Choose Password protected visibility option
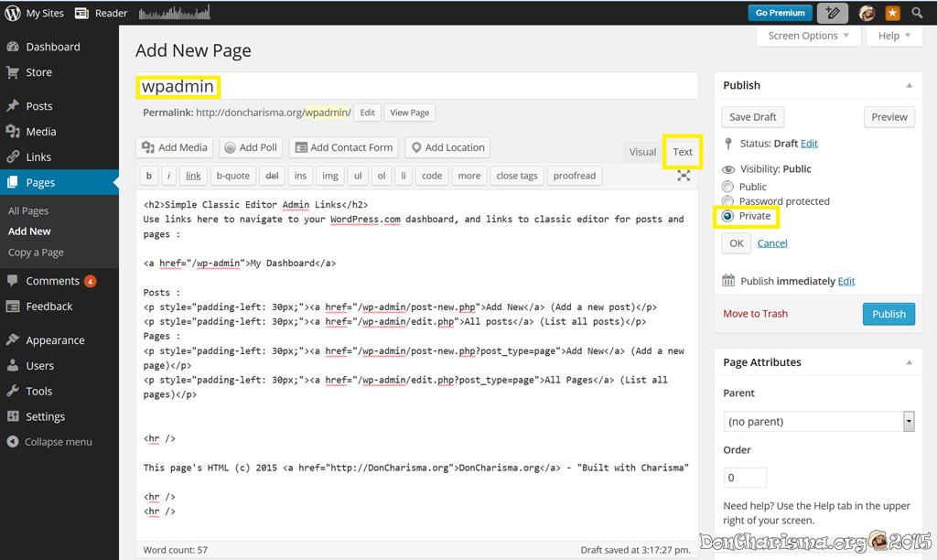 click(728, 201)
